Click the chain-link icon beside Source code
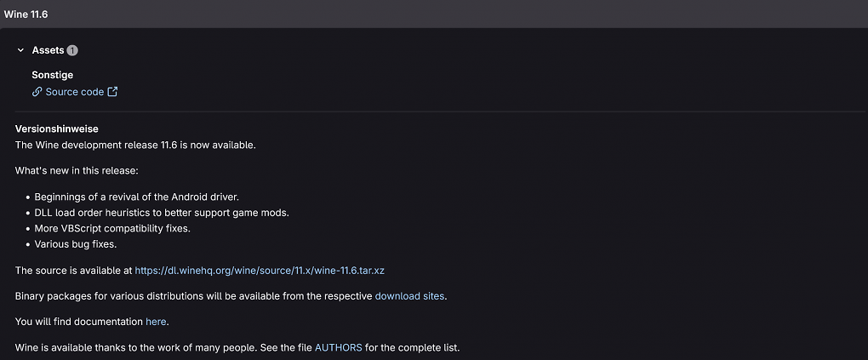Image resolution: width=868 pixels, height=360 pixels. (x=37, y=92)
